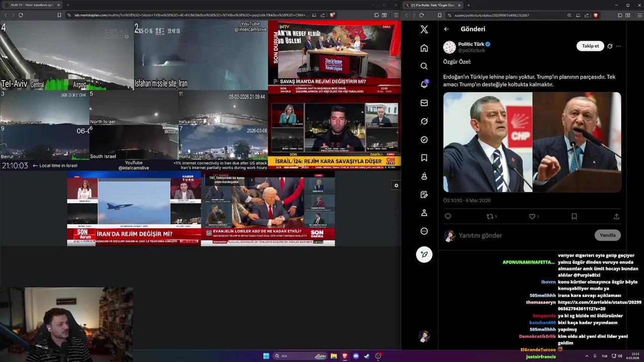Open profile icon in X sidebar
The width and height of the screenshot is (644, 362).
(424, 213)
